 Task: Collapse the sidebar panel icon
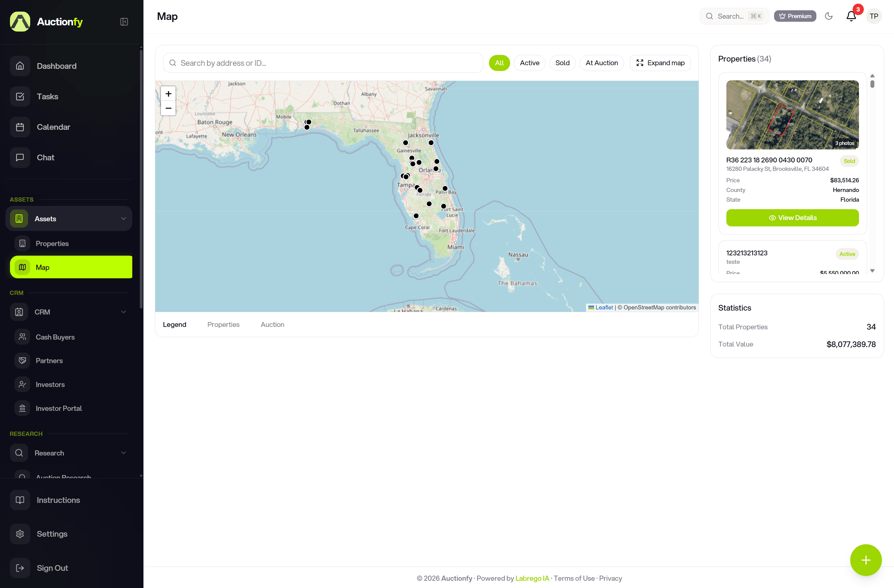(124, 22)
